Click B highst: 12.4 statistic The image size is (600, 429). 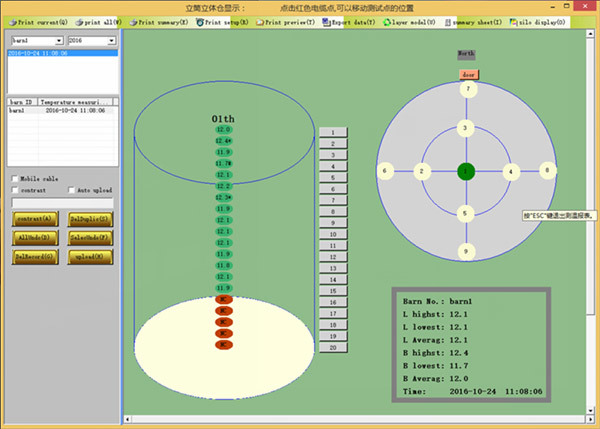(435, 353)
